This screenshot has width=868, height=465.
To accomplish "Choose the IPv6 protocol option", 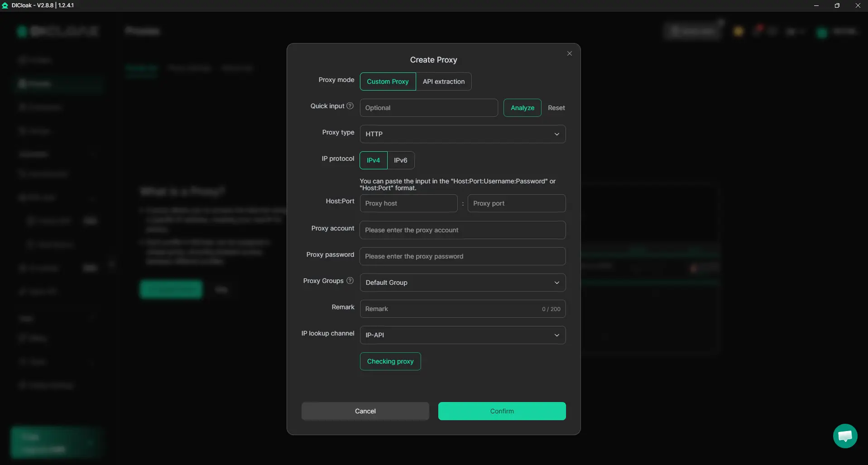I will coord(400,160).
